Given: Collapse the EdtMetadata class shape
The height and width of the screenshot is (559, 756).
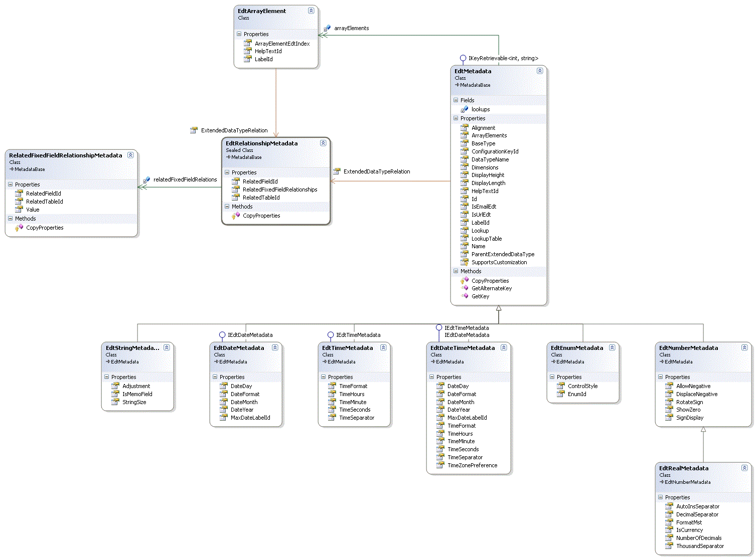Looking at the screenshot, I should 540,71.
